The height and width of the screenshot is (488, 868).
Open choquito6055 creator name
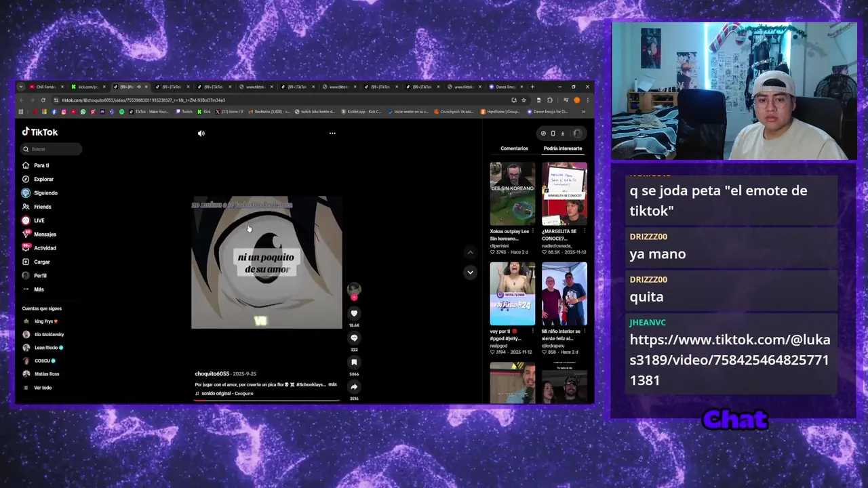pyautogui.click(x=212, y=374)
